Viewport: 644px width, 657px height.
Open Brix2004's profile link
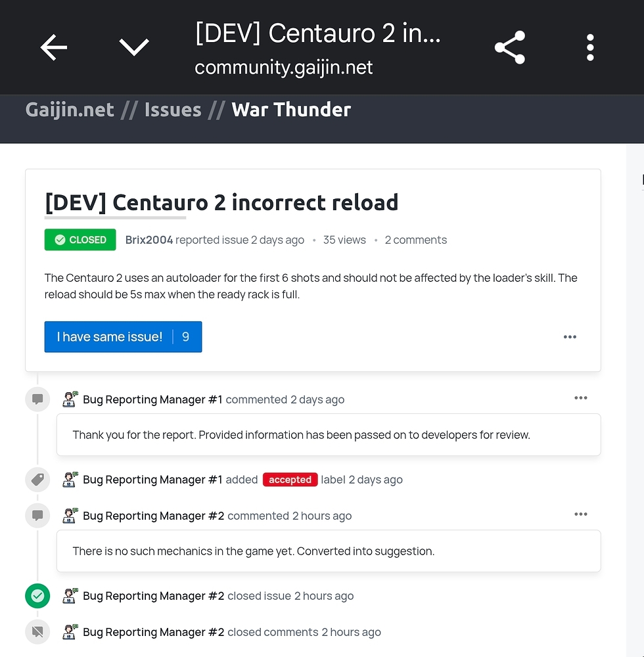(x=149, y=240)
